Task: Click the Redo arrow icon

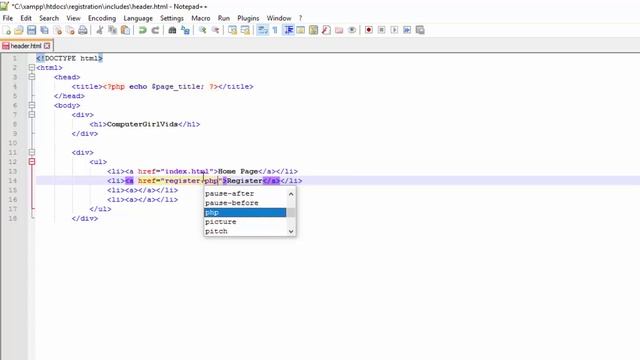Action: 155,30
